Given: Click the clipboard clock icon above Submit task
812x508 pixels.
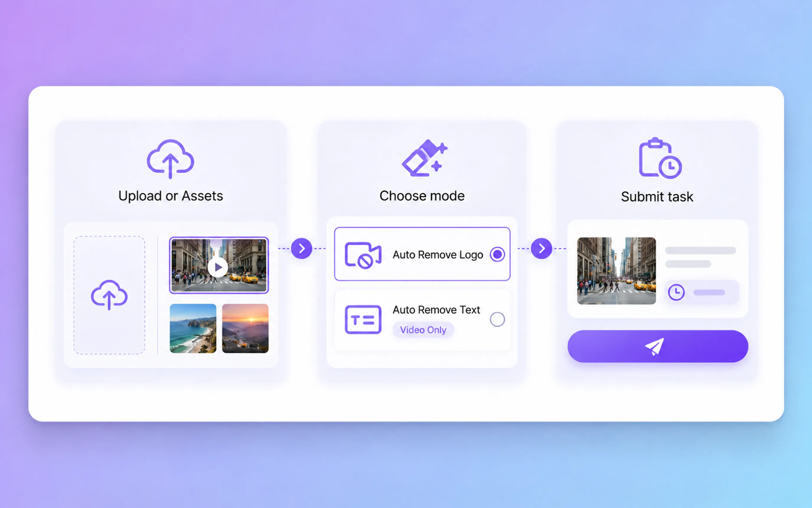Looking at the screenshot, I should 660,158.
